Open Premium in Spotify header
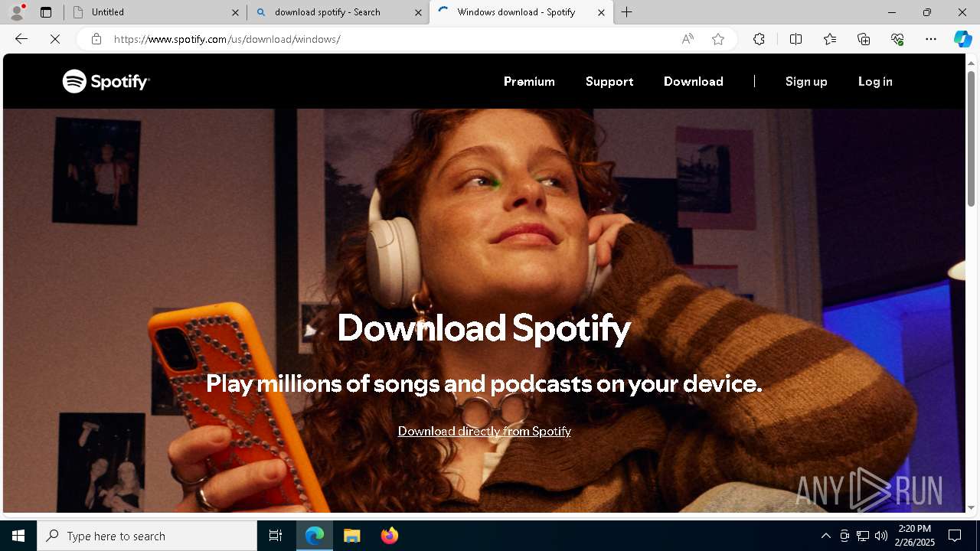The width and height of the screenshot is (980, 551). pyautogui.click(x=529, y=81)
